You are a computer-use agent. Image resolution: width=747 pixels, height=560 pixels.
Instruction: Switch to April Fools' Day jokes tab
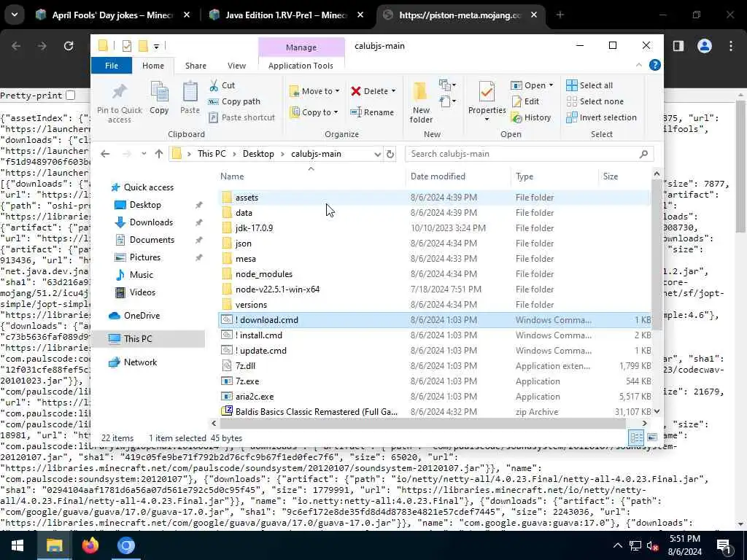coord(112,15)
